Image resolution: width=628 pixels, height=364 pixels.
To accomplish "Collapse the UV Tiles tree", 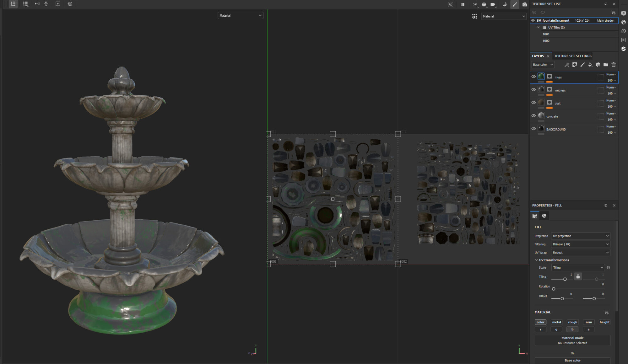I will coord(539,28).
